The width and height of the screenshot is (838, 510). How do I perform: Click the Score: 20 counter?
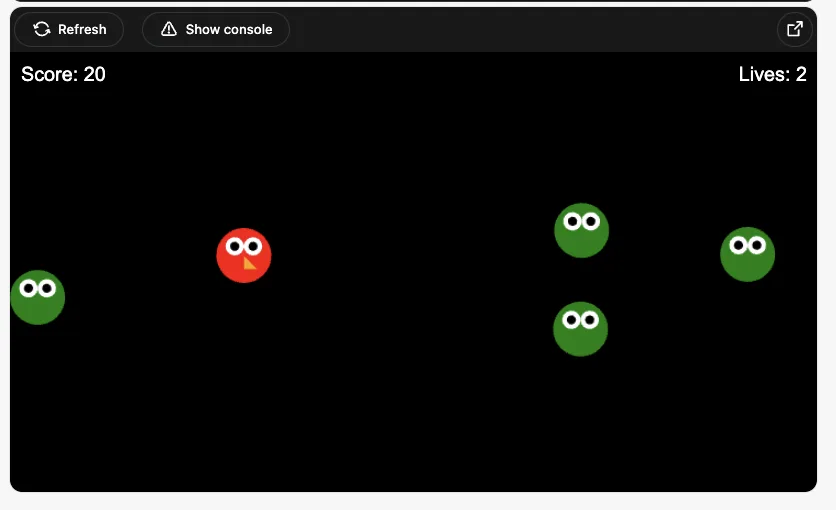(63, 74)
